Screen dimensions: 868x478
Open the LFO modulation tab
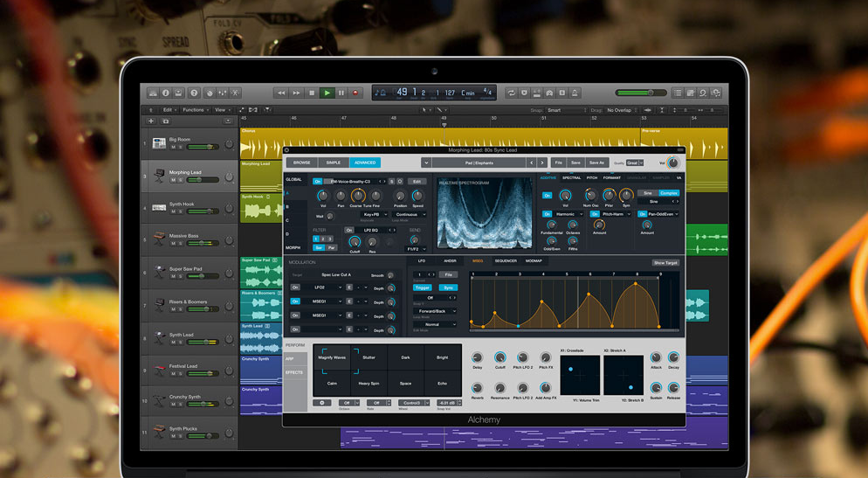(x=422, y=261)
